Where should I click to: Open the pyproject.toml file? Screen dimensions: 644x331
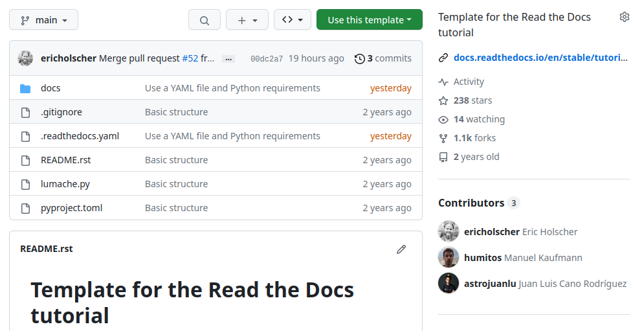[x=71, y=208]
